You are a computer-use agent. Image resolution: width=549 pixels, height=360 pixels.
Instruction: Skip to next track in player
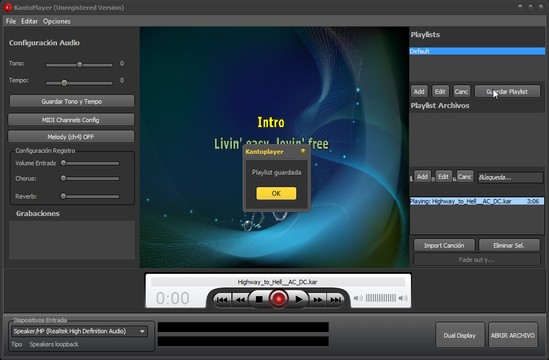coord(335,299)
